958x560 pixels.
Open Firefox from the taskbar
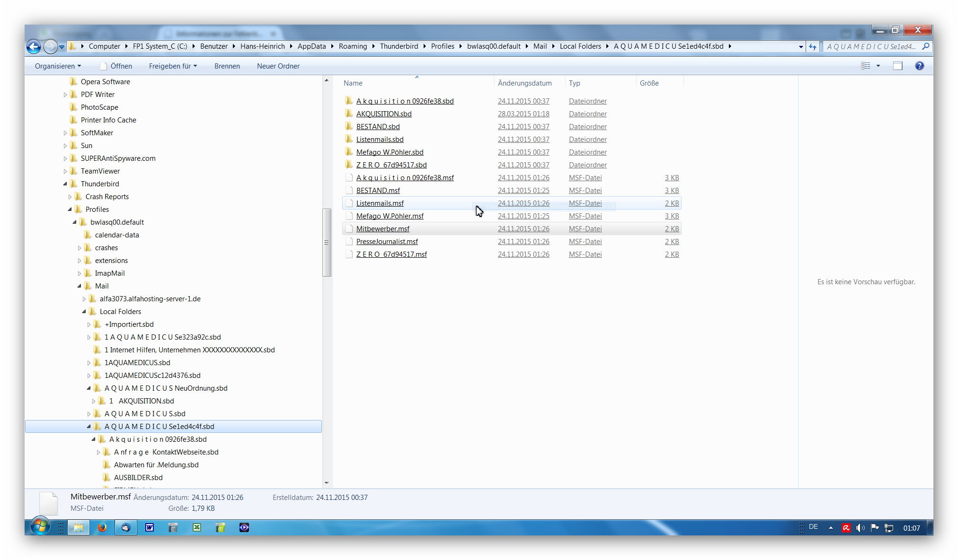point(102,527)
